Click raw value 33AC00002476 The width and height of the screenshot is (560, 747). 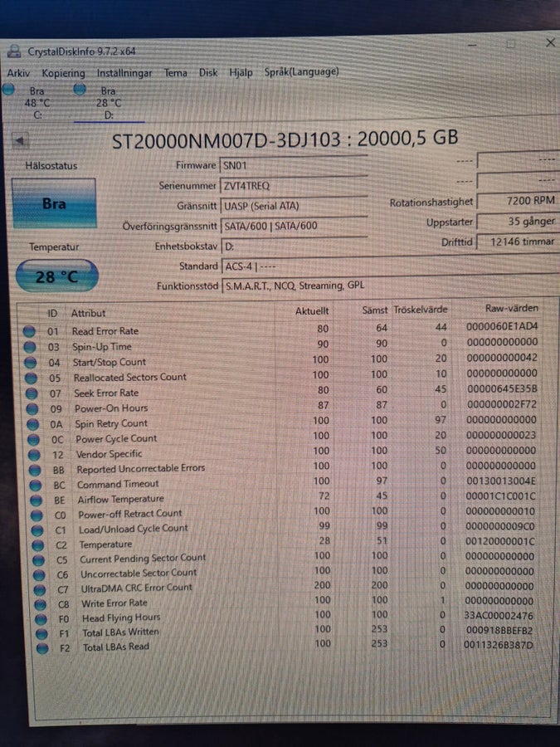click(x=499, y=616)
